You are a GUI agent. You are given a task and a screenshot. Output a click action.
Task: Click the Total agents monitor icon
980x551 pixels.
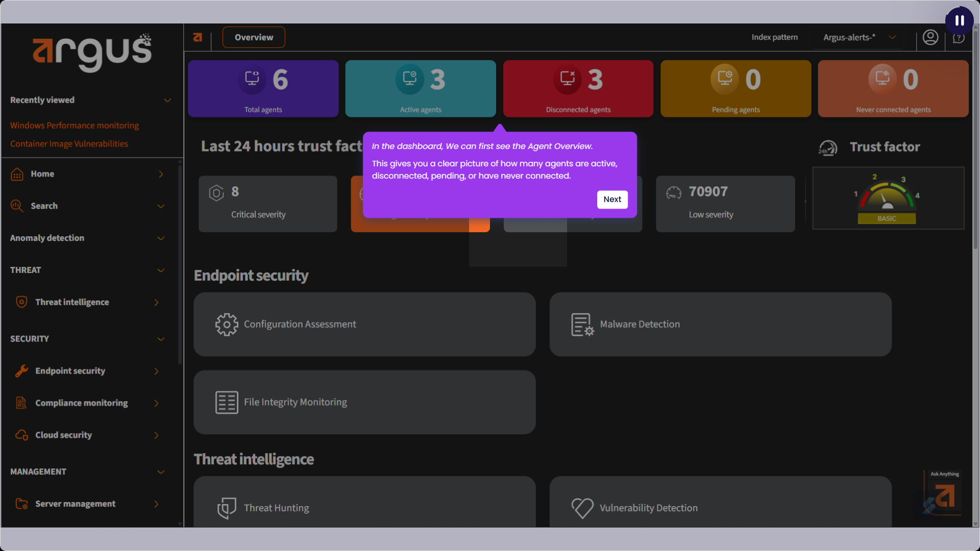252,79
